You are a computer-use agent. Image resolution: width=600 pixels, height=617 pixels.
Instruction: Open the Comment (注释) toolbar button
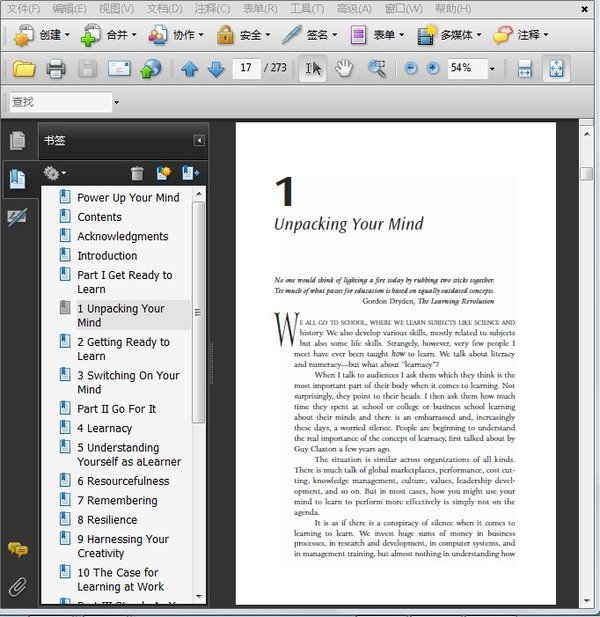tap(521, 35)
